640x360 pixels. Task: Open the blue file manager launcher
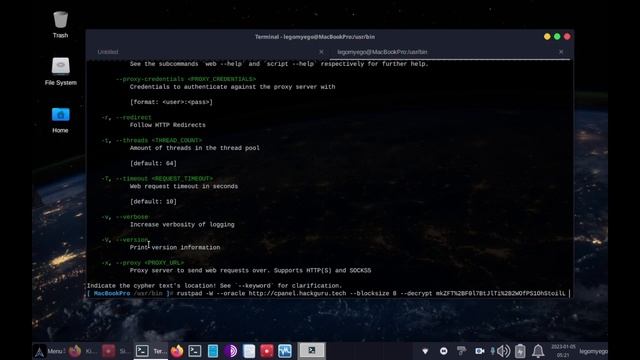coord(213,351)
